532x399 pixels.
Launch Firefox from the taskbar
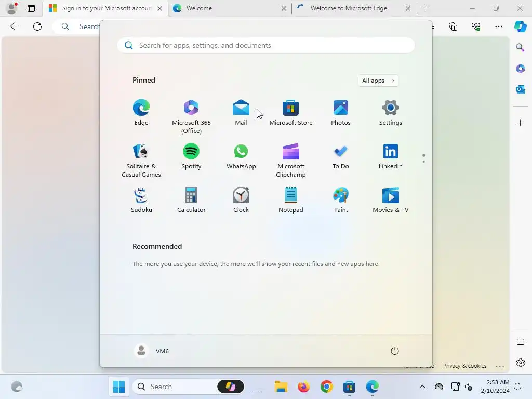pos(303,387)
